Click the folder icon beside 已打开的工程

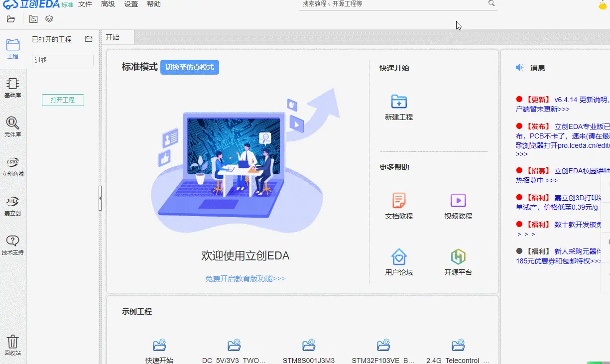point(89,39)
